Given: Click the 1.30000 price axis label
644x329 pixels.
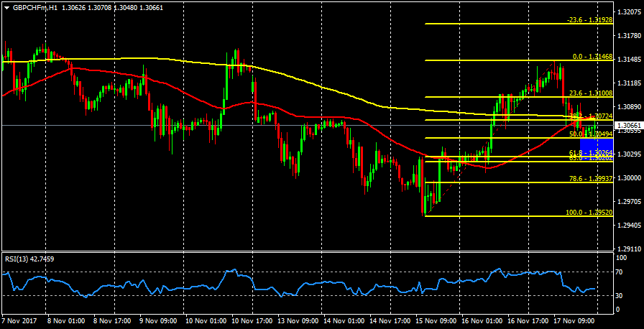Looking at the screenshot, I should click(629, 177).
